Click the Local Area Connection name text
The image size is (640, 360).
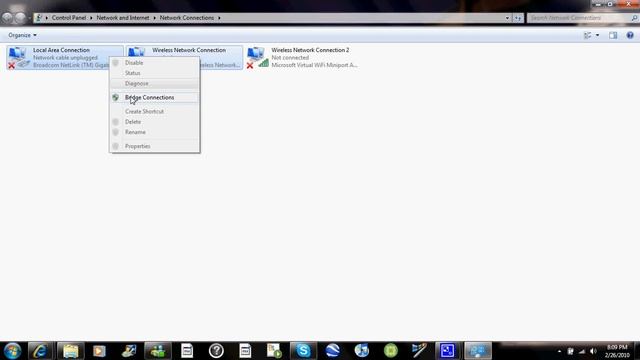pyautogui.click(x=61, y=50)
